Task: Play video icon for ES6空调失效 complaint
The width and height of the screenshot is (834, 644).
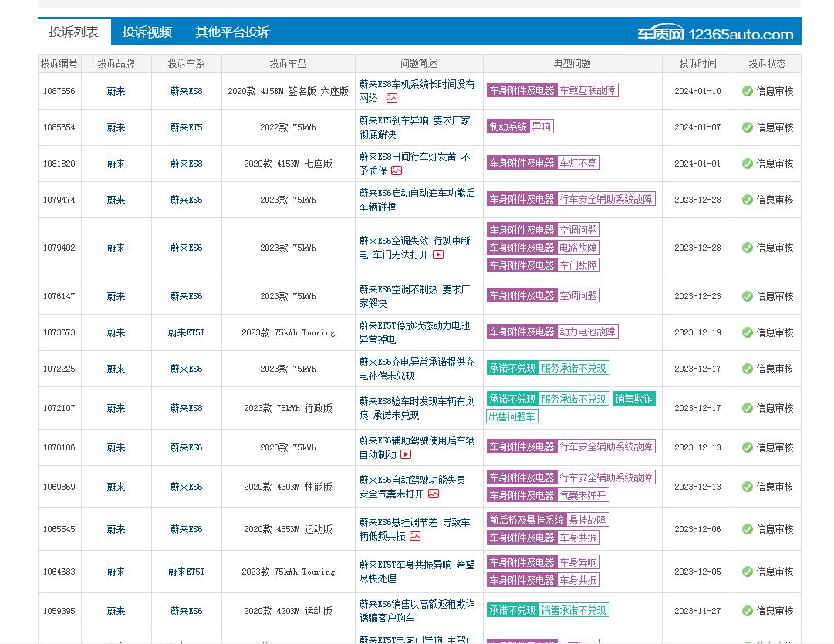Action: tap(438, 255)
